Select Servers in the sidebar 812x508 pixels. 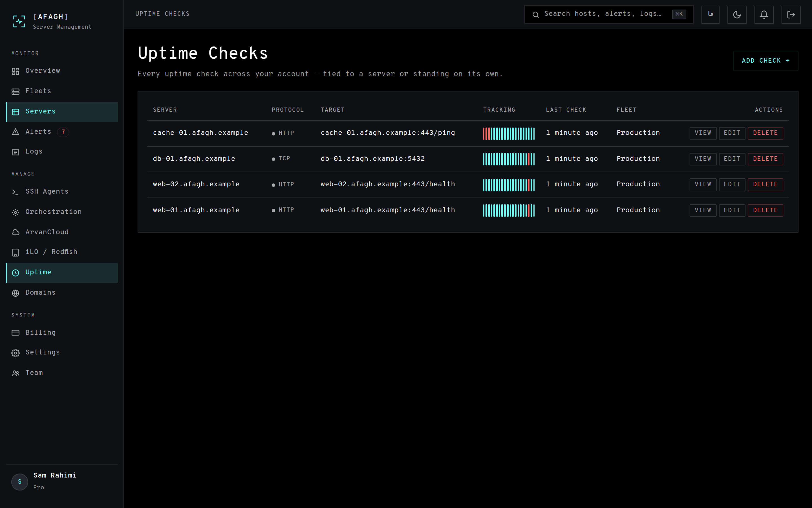pyautogui.click(x=62, y=111)
